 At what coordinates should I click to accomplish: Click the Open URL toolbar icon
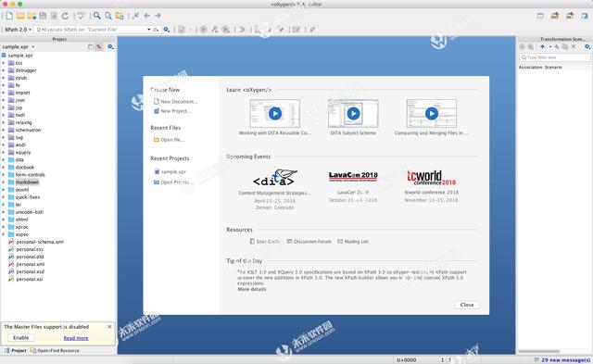[x=32, y=16]
